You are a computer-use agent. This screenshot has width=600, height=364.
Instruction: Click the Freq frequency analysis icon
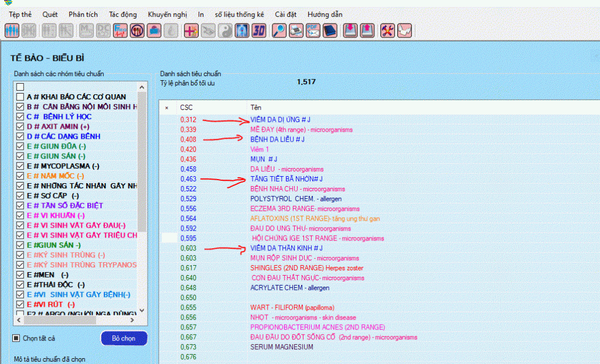[x=121, y=30]
